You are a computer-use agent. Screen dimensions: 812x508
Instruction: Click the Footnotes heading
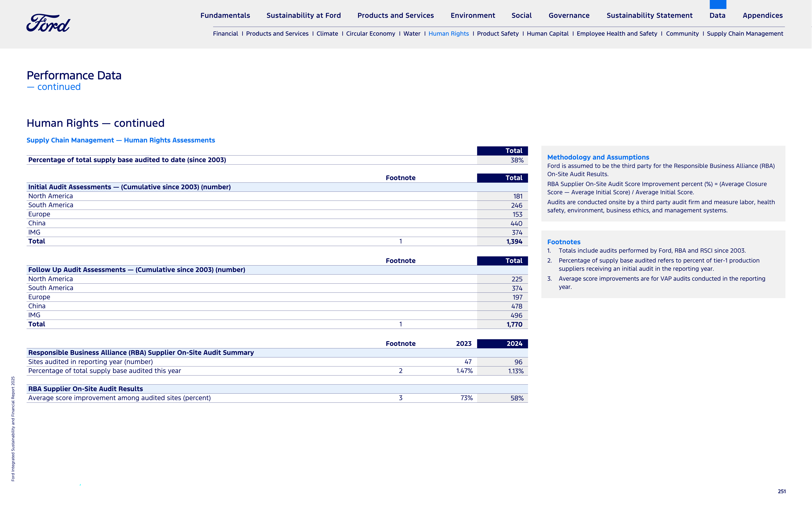(x=564, y=242)
